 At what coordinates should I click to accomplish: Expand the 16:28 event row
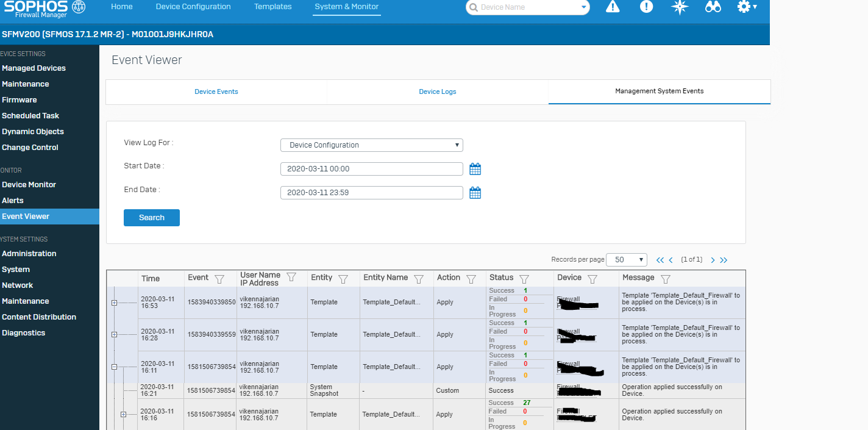click(x=114, y=335)
